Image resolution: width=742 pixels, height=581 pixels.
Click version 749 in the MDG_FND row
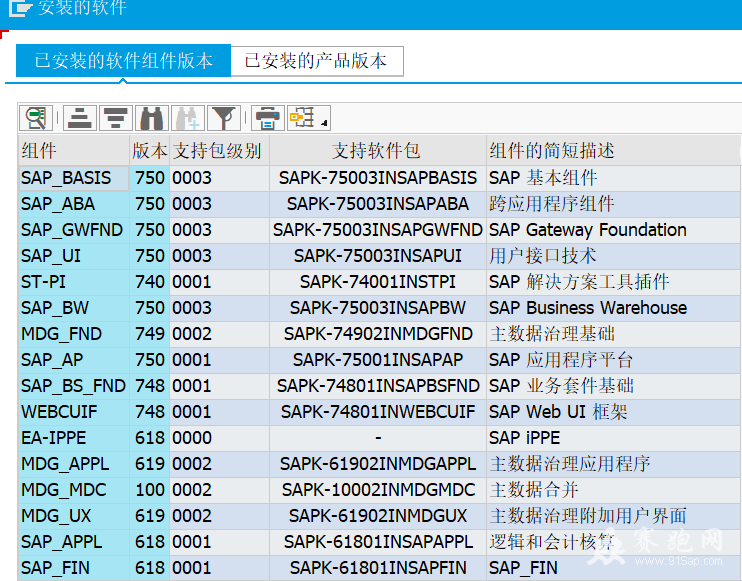150,334
